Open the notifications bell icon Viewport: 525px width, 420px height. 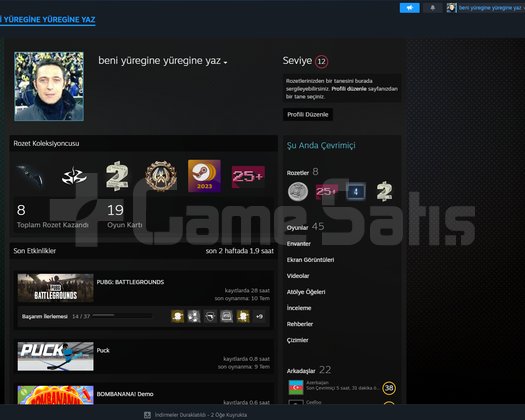click(433, 8)
